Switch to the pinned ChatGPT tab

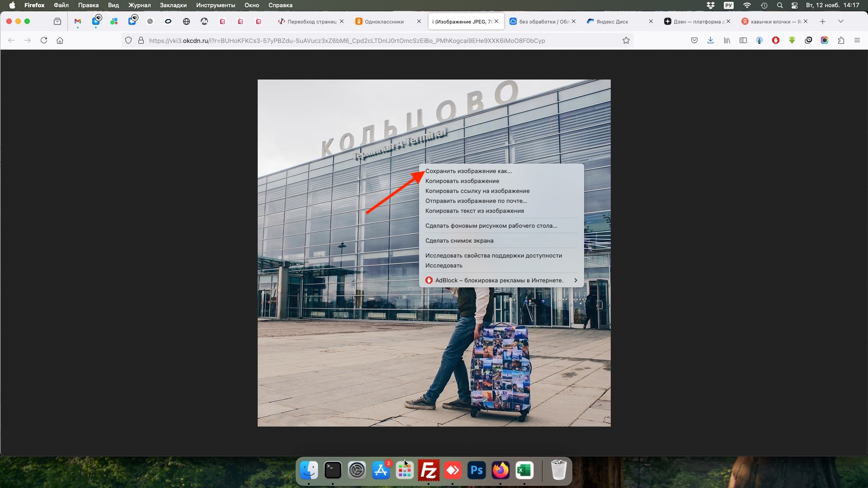pyautogui.click(x=150, y=21)
